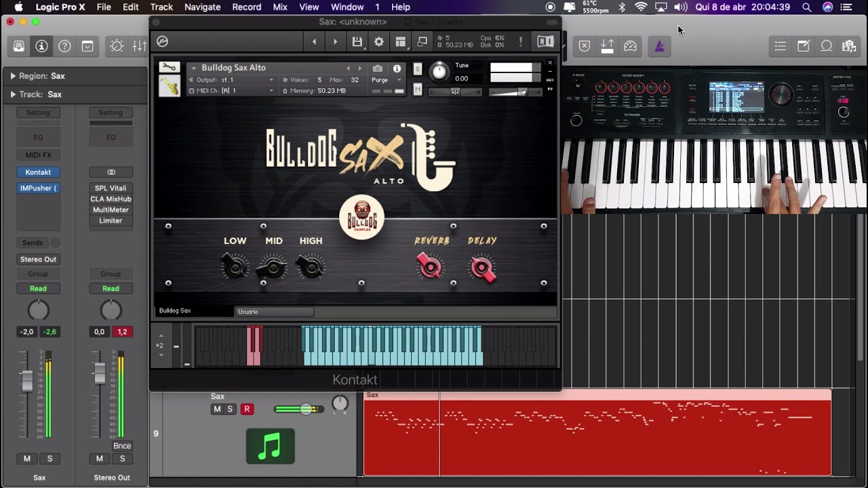The image size is (868, 488).
Task: Toggle Kontakt minimized view icon
Action: (x=422, y=42)
